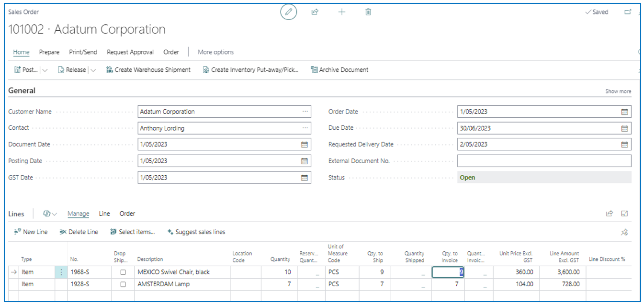
Task: Click the External Document No. field
Action: pyautogui.click(x=544, y=161)
